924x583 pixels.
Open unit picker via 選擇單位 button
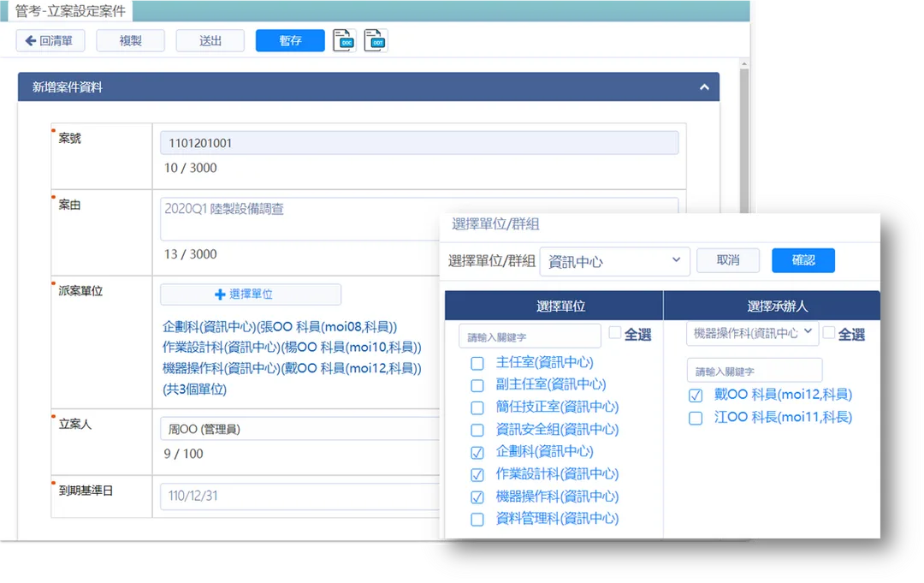tap(251, 294)
